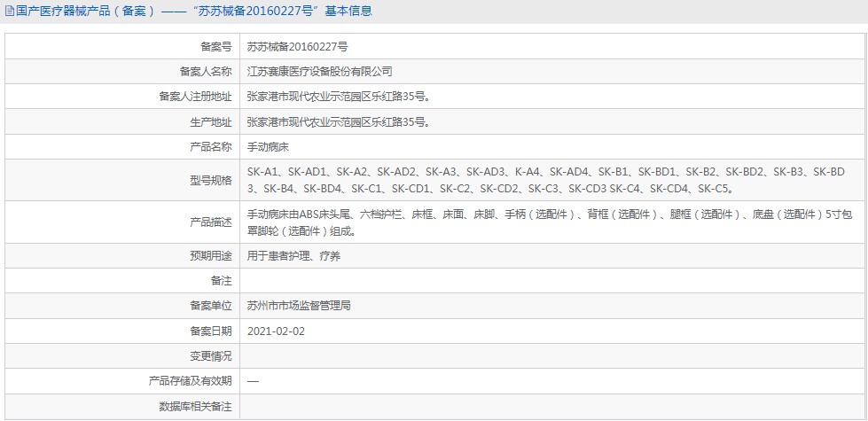Click the 产品存储及有效期 label
The image size is (868, 421).
(x=190, y=380)
